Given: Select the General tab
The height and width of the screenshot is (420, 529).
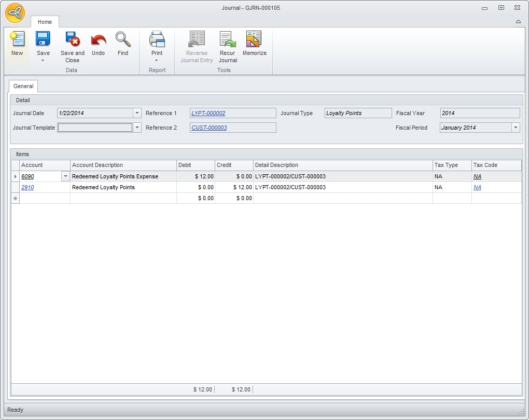Looking at the screenshot, I should coord(23,86).
